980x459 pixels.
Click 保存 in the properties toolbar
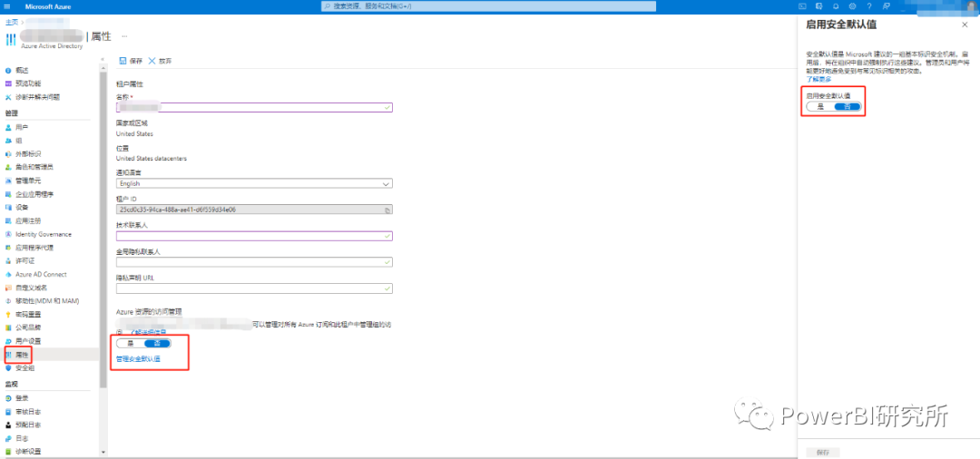(x=131, y=61)
